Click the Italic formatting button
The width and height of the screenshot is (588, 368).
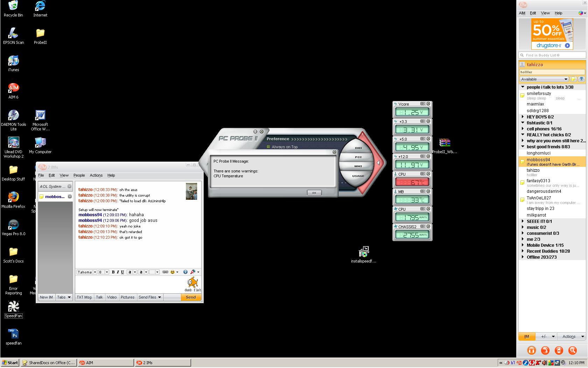[x=118, y=272]
